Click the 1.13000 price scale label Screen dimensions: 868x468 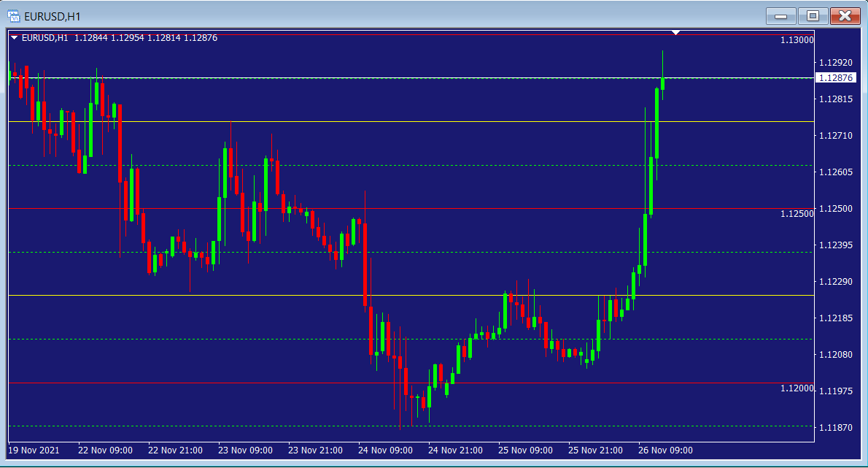pyautogui.click(x=797, y=40)
